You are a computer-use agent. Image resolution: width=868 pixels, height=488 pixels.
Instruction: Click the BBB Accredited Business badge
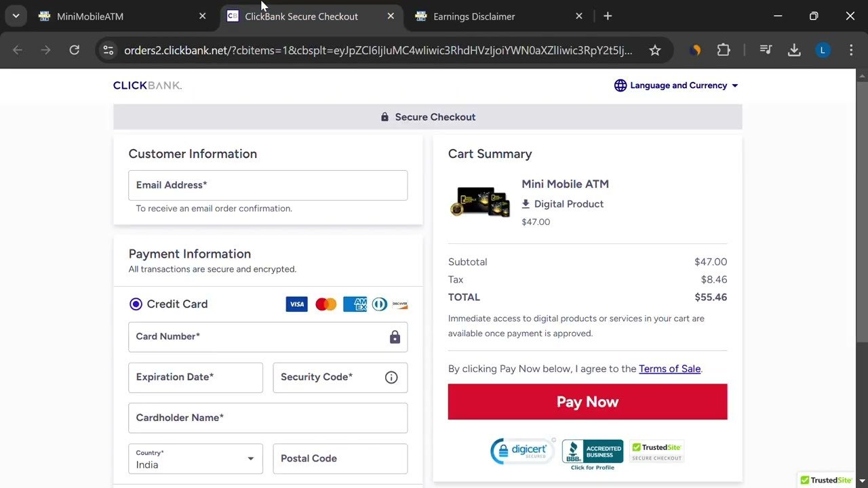[592, 453]
